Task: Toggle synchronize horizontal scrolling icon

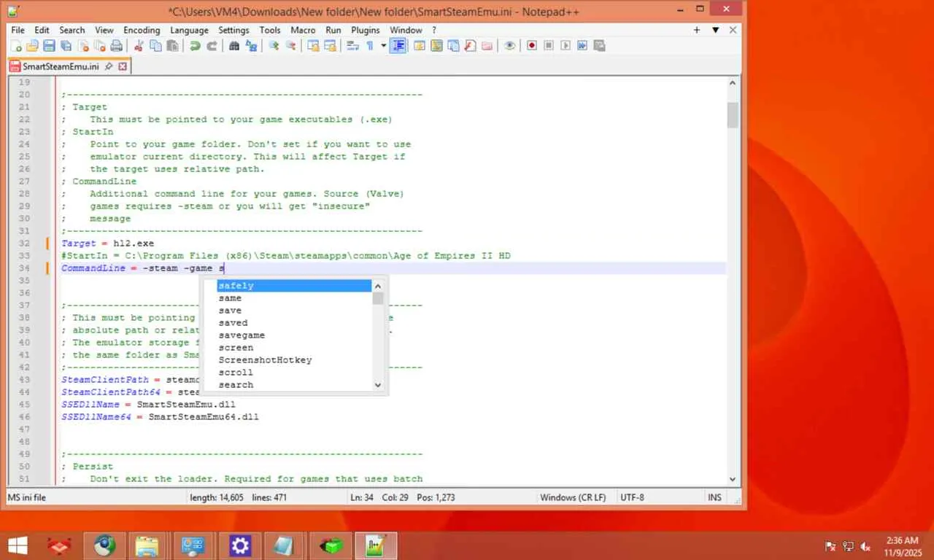Action: [x=330, y=45]
